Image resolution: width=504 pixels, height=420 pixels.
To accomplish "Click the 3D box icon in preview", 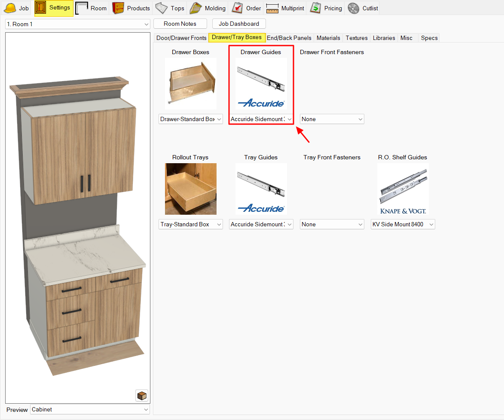I will pos(142,395).
